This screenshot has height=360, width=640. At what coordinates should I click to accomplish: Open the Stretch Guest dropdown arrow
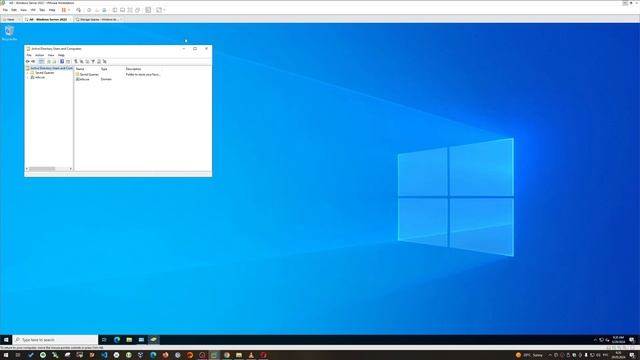click(164, 10)
